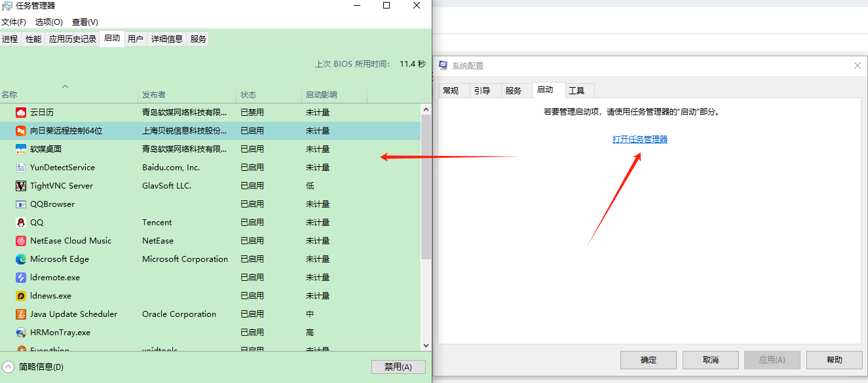The height and width of the screenshot is (383, 868).
Task: Open the 文件(F) menu
Action: 14,22
